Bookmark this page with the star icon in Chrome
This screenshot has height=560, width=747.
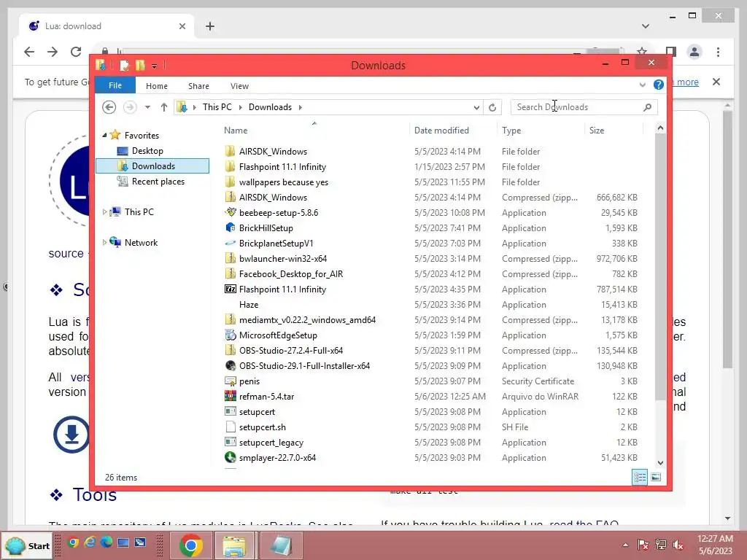[642, 52]
